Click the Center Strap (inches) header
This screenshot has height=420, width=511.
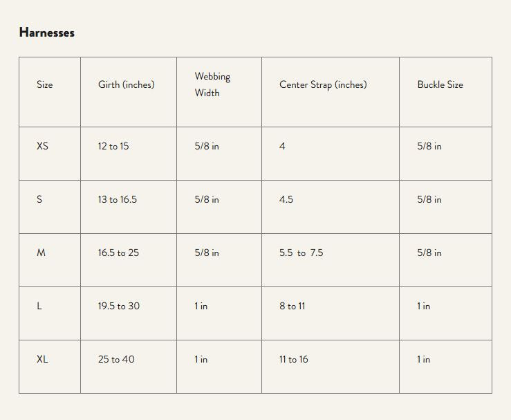pyautogui.click(x=323, y=85)
